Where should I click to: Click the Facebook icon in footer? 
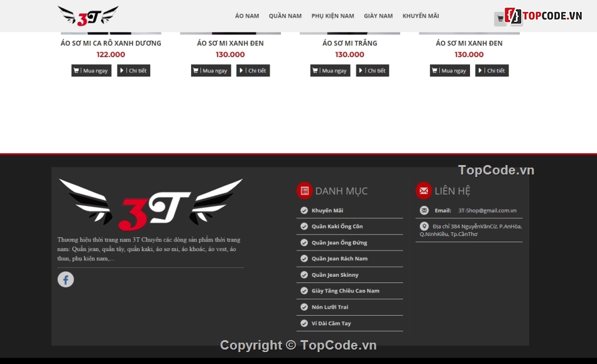66,279
